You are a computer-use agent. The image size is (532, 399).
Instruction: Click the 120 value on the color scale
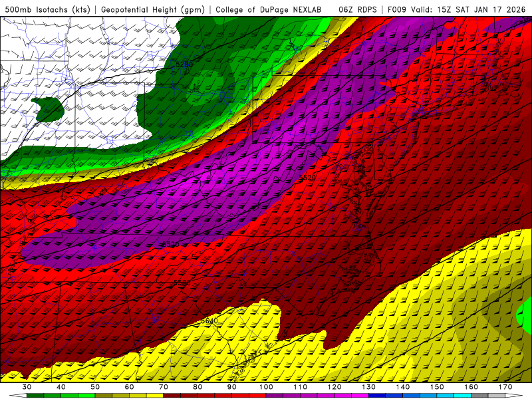click(334, 387)
